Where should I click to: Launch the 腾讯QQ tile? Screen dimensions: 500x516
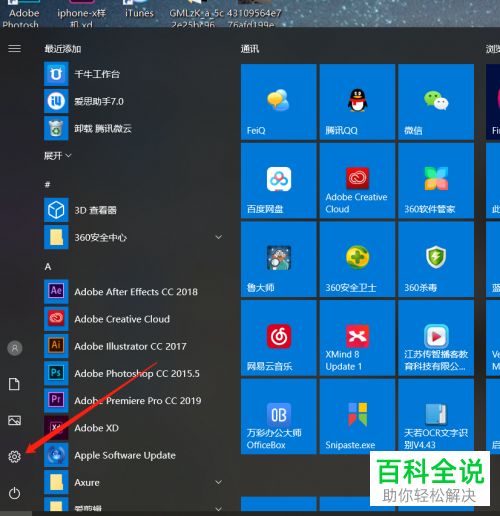click(357, 102)
